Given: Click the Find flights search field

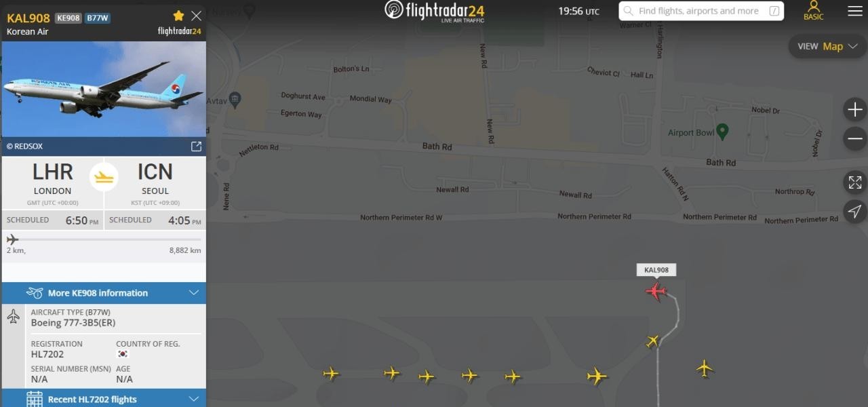Looking at the screenshot, I should coord(701,11).
